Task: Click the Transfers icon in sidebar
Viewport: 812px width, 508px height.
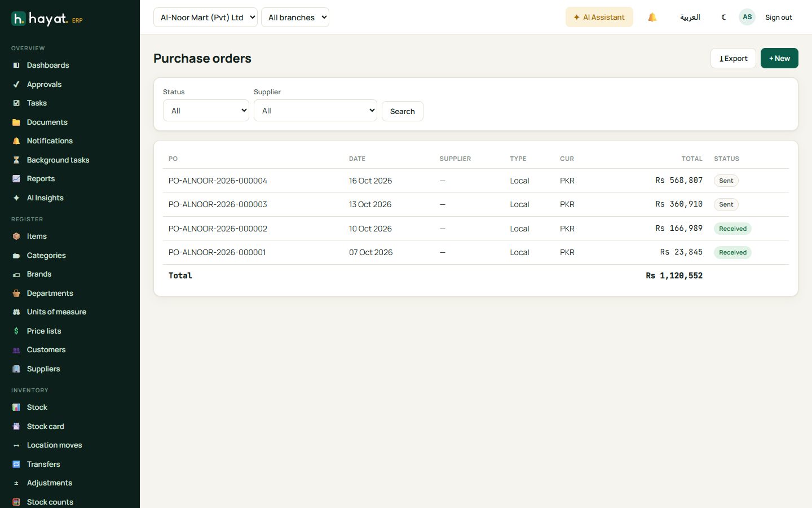Action: 16,465
